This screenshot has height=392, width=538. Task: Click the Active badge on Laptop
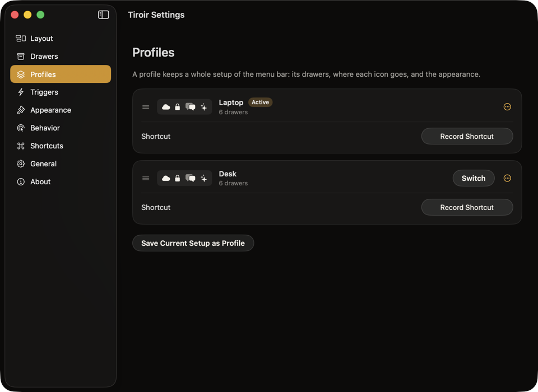(x=260, y=102)
